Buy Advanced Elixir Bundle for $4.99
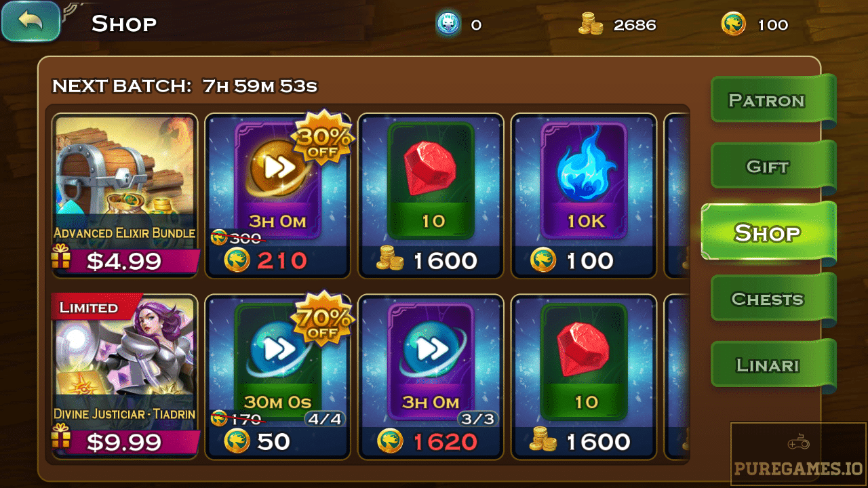 click(125, 261)
